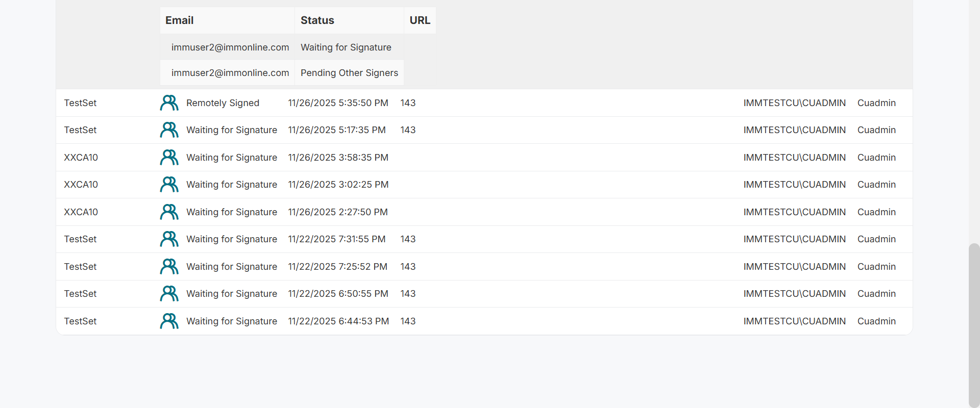
Task: Expand signers icon for 11/22/2025 7:31:55 PM row
Action: [169, 239]
